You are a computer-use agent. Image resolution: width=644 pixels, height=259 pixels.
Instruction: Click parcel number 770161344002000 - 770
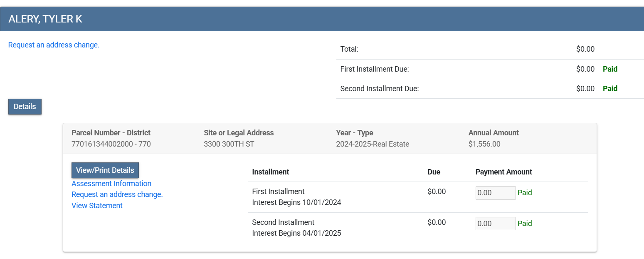point(111,144)
